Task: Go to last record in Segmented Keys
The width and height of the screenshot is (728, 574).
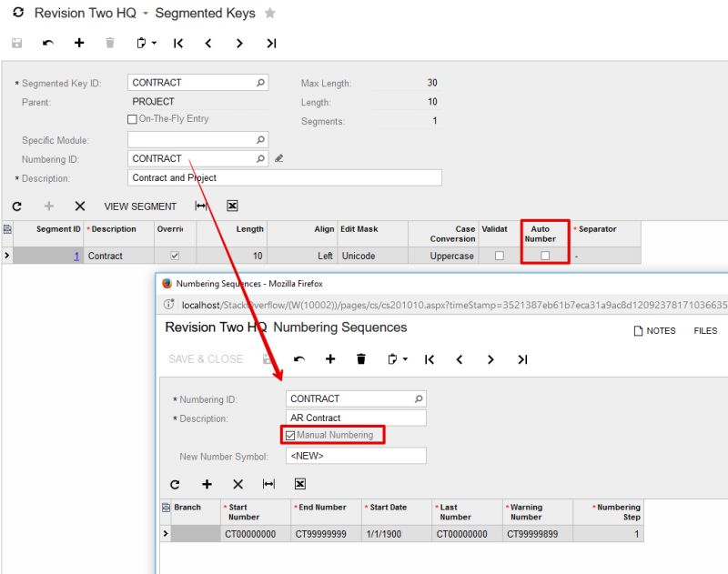Action: [x=271, y=43]
